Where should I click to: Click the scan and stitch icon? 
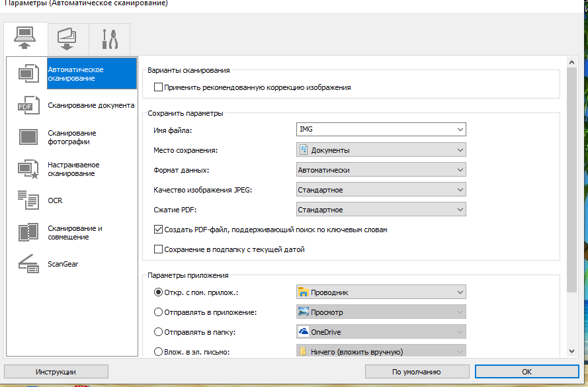pos(28,232)
